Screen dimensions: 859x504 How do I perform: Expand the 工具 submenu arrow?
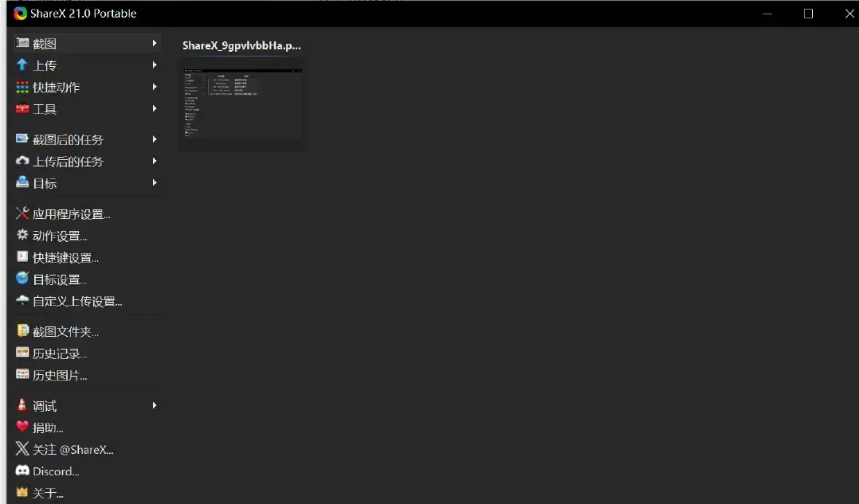coord(155,108)
